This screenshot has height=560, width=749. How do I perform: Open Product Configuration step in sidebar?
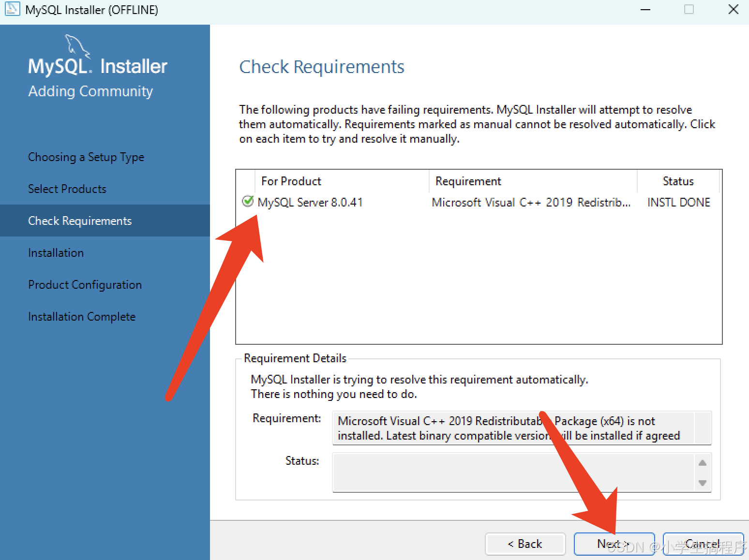(x=85, y=285)
